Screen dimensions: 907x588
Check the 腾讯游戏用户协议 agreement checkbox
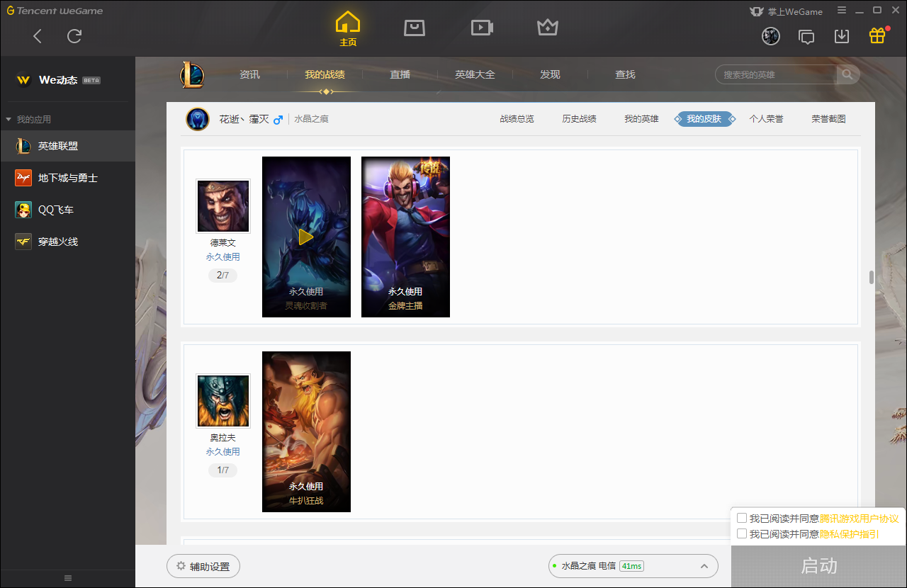pyautogui.click(x=742, y=518)
